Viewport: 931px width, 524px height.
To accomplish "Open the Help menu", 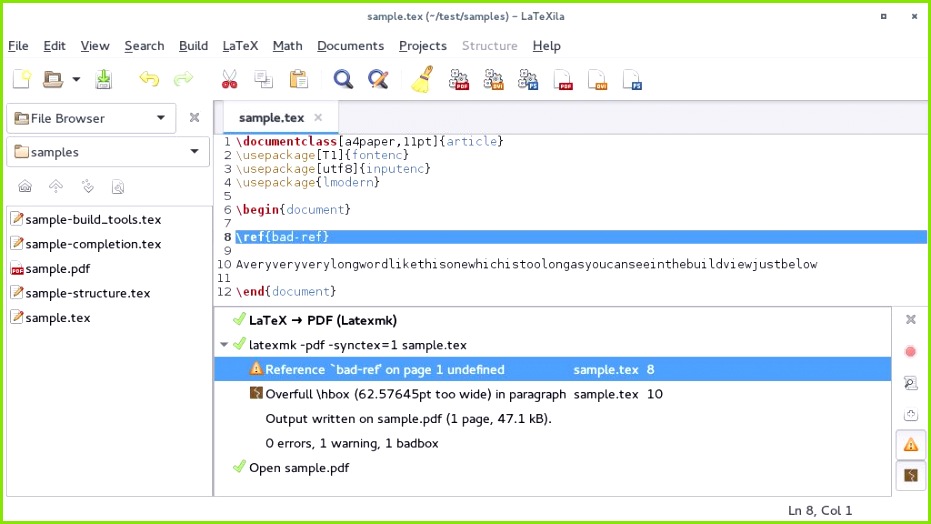I will tap(546, 46).
